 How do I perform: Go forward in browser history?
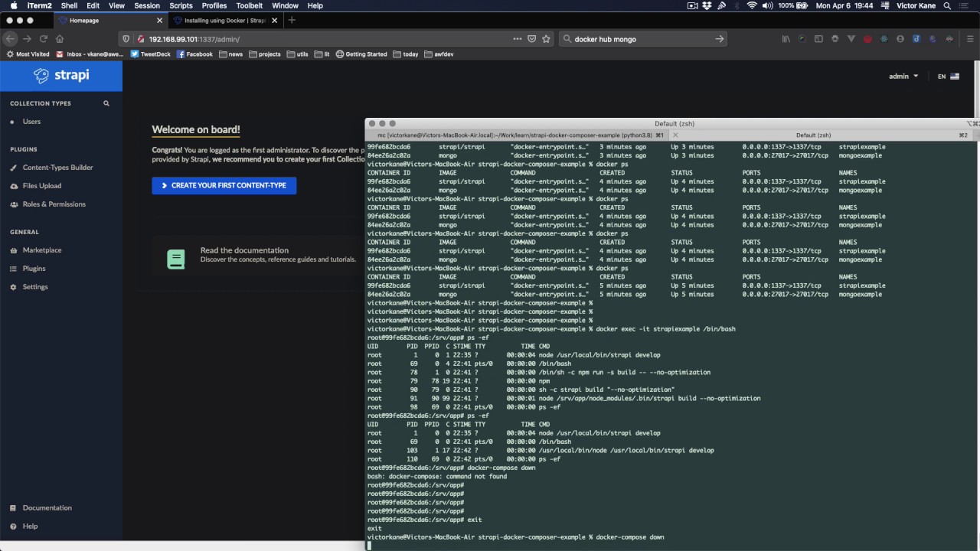(28, 39)
